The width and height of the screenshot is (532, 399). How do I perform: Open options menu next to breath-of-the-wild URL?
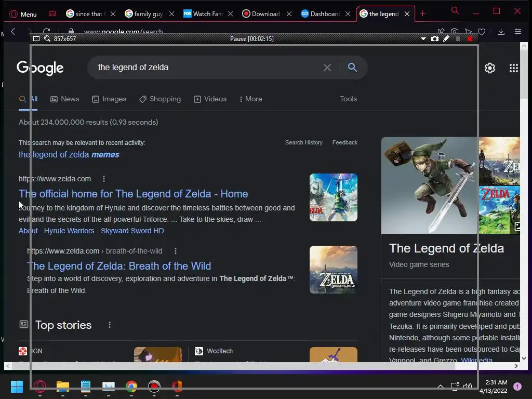point(176,251)
